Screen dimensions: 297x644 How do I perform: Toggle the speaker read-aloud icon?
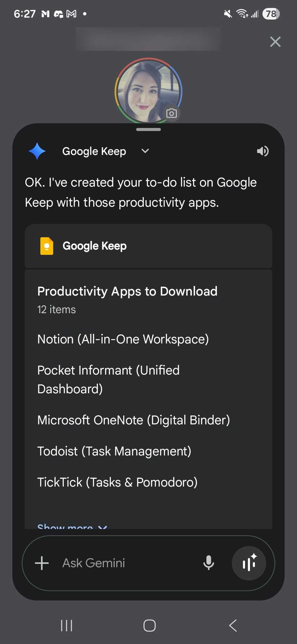tap(263, 151)
